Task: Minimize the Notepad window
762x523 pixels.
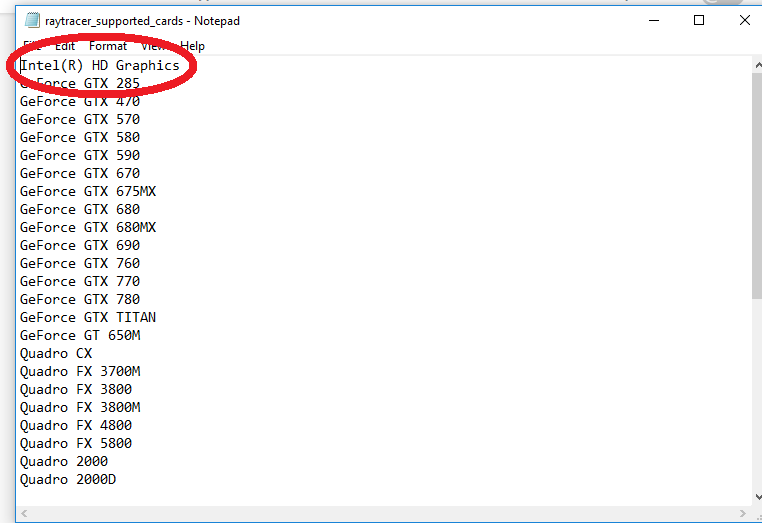Action: [x=654, y=20]
